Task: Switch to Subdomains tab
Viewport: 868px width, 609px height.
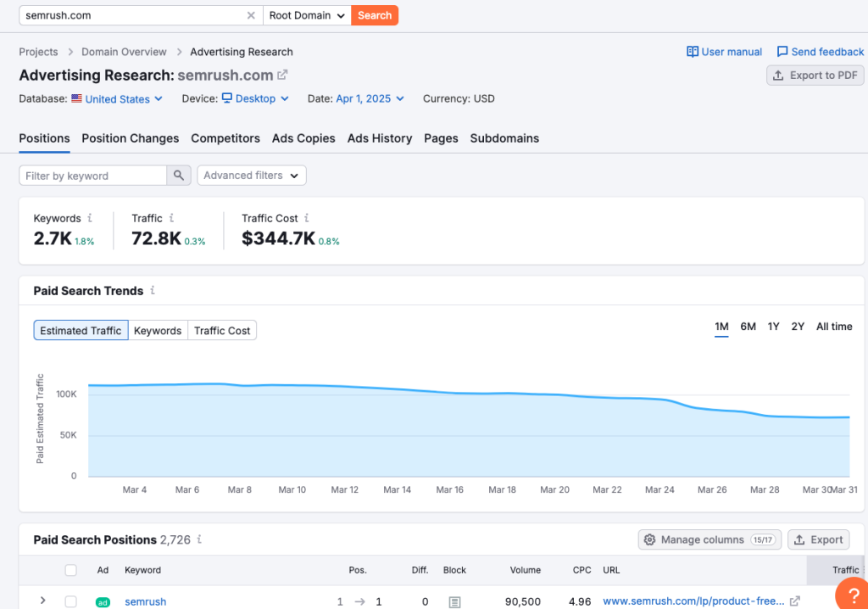Action: coord(504,138)
